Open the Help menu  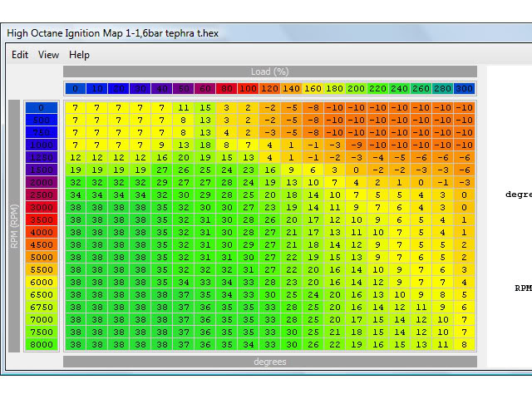[80, 55]
